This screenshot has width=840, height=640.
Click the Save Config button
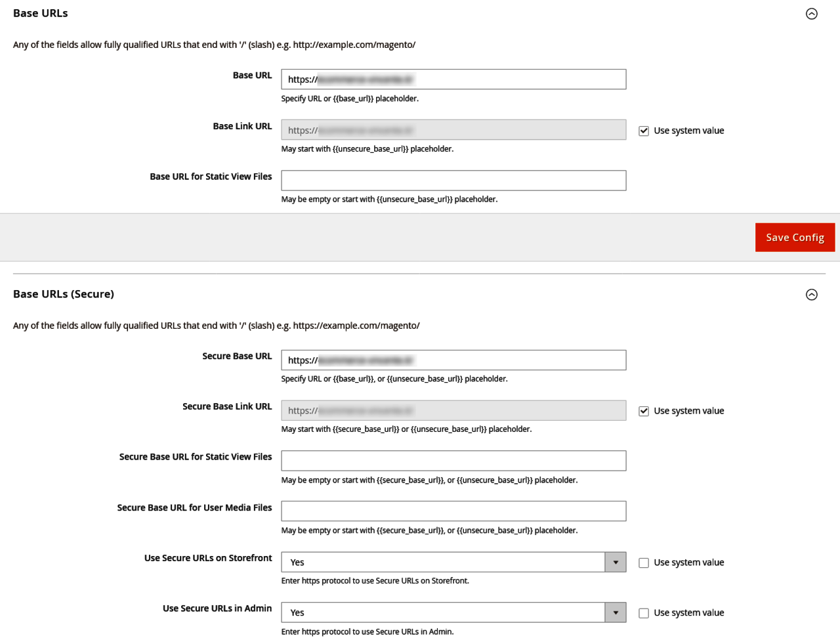(795, 238)
